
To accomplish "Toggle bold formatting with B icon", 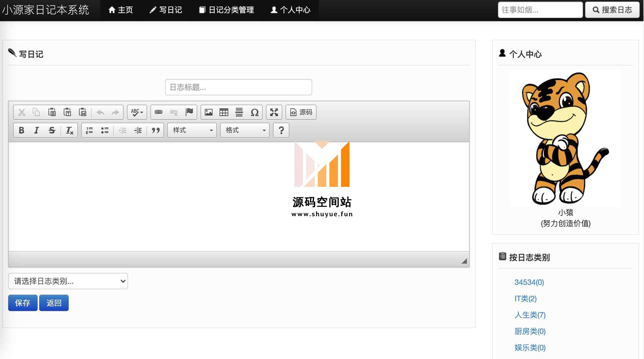I will pyautogui.click(x=22, y=130).
